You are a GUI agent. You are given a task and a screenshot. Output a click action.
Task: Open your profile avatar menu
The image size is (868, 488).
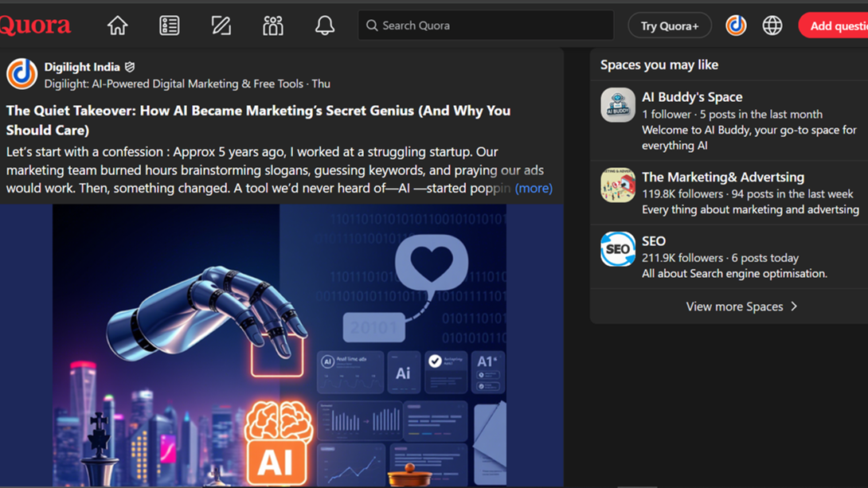click(735, 25)
